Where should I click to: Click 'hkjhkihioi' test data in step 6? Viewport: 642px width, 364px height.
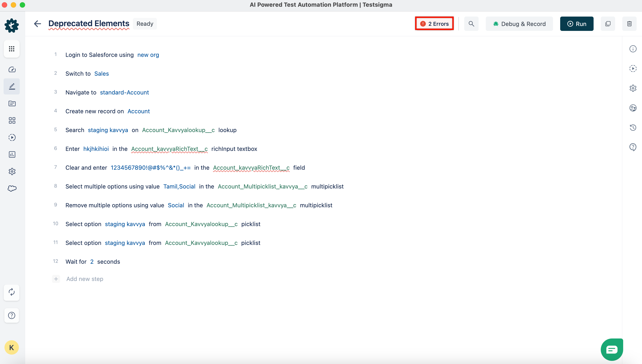point(96,149)
